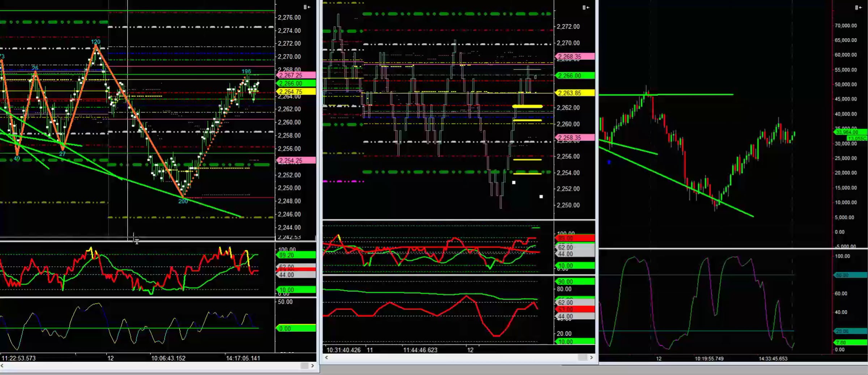Click the 14:33:45.653 time label
Image resolution: width=868 pixels, height=375 pixels.
coord(773,359)
